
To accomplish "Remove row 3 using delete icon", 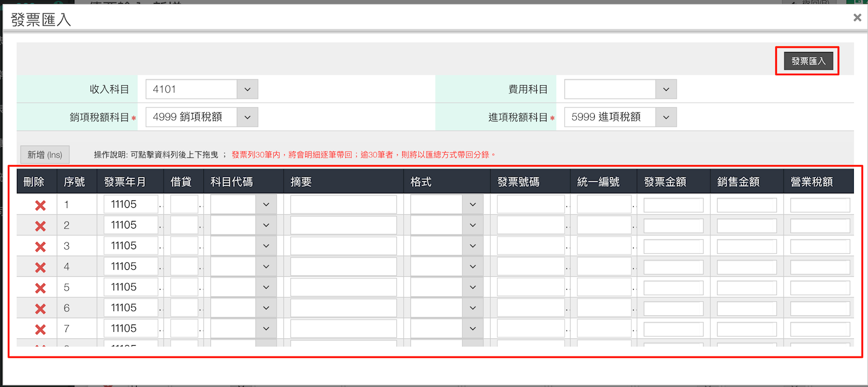I will pos(40,246).
